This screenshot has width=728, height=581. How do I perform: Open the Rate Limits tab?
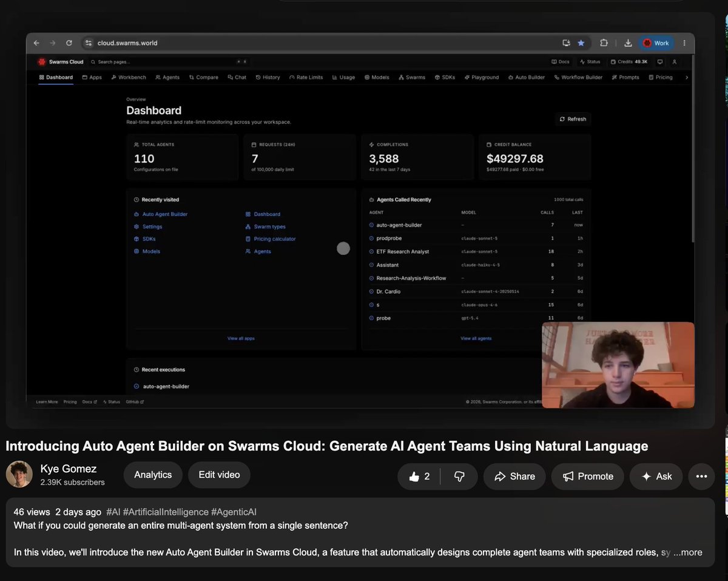pos(306,77)
